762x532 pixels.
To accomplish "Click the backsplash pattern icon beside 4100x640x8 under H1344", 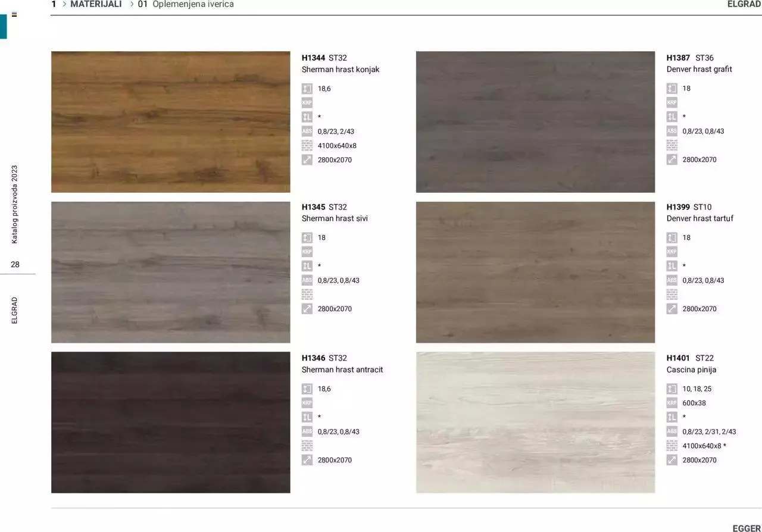I will 307,146.
